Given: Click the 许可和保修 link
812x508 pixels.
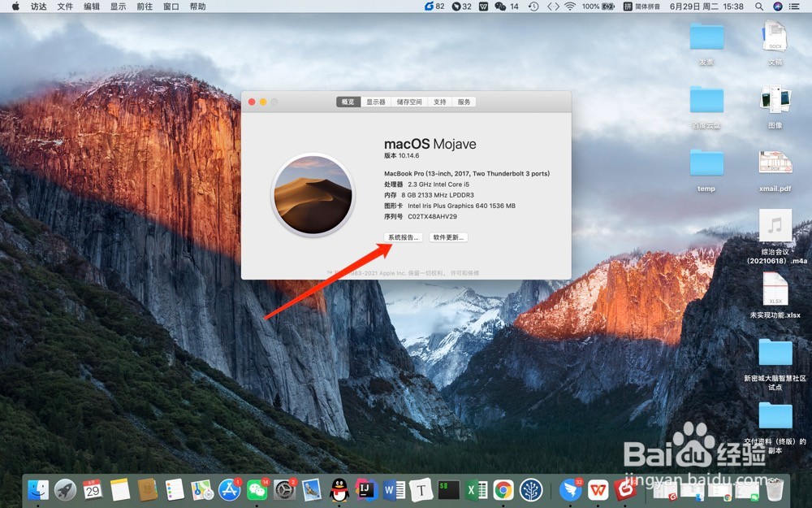Looking at the screenshot, I should click(x=464, y=273).
